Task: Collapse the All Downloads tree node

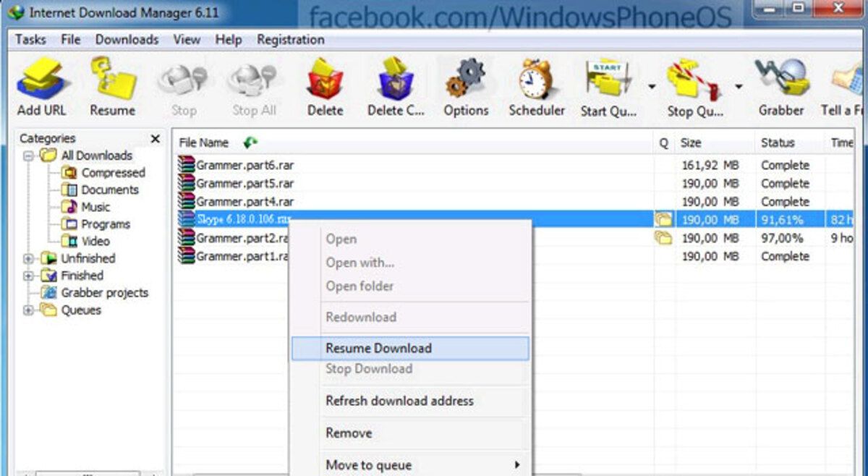Action: click(28, 155)
